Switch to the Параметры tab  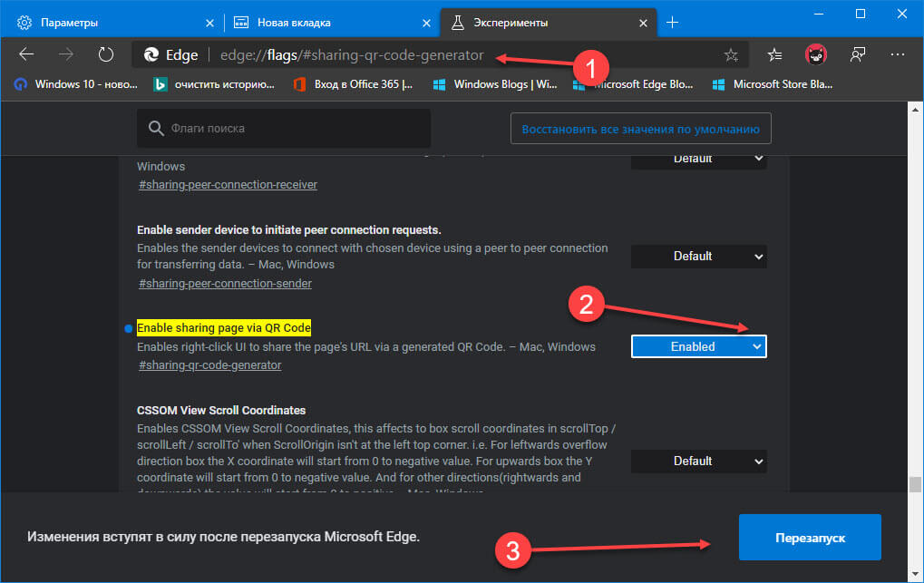(x=112, y=23)
